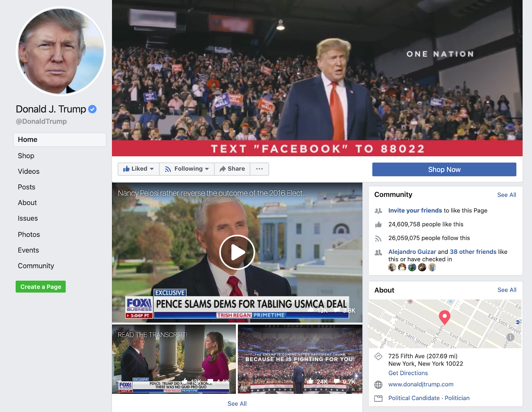Click the profile picture
This screenshot has width=532, height=412.
pyautogui.click(x=61, y=51)
